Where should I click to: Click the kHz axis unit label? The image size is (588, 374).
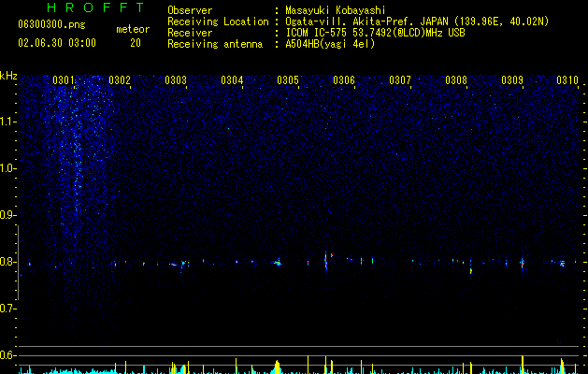click(8, 76)
